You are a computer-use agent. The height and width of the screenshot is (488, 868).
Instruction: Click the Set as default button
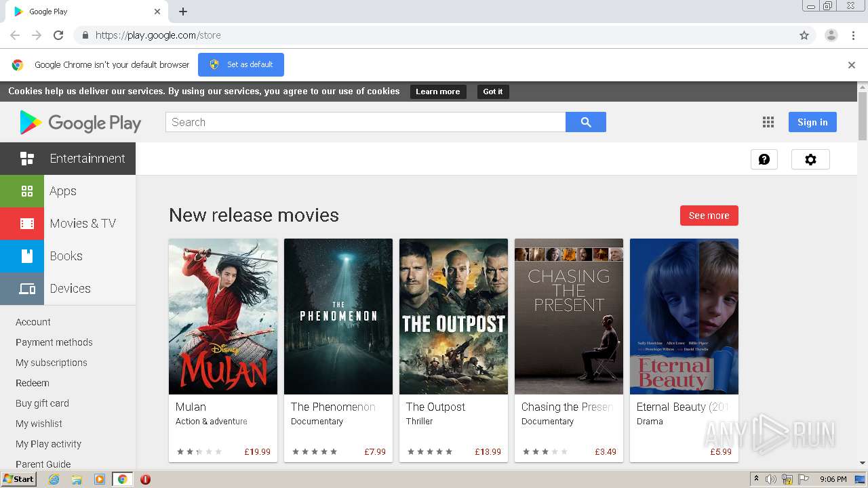click(241, 64)
